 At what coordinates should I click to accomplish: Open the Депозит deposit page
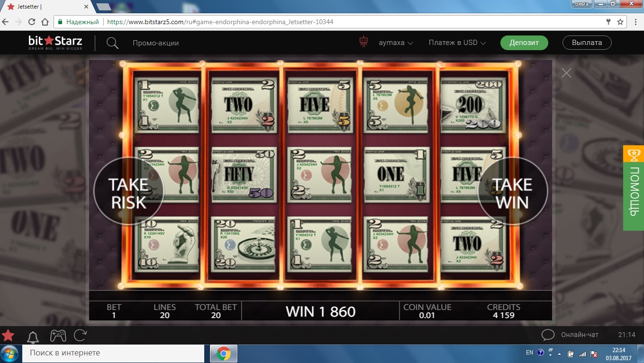(x=524, y=43)
